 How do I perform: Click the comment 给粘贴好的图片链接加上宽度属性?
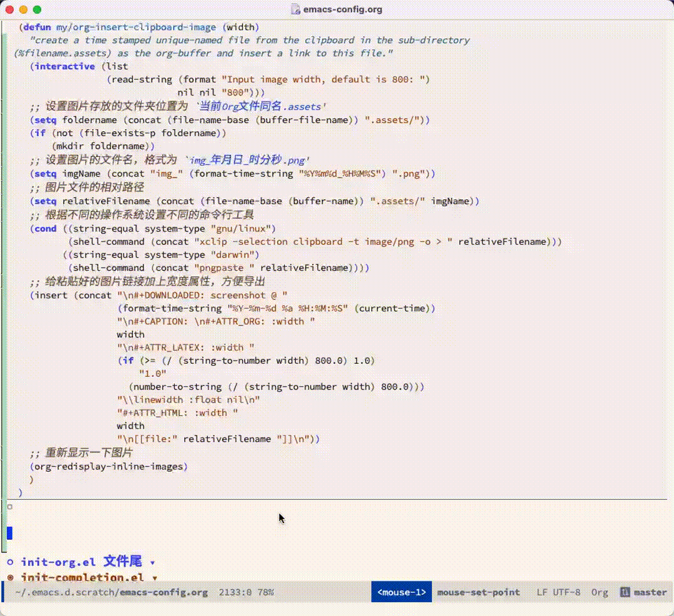tap(147, 281)
